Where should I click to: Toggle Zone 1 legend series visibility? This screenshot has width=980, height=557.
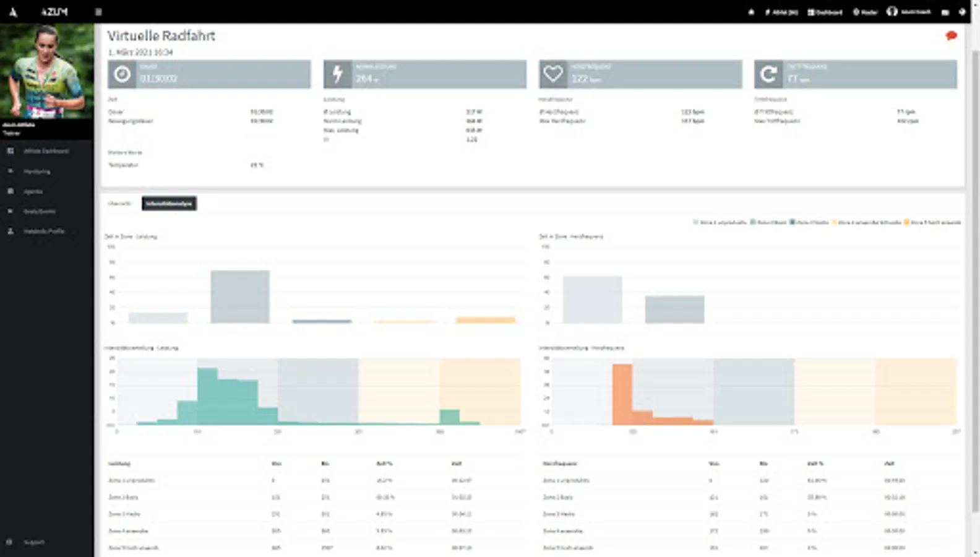(x=720, y=222)
